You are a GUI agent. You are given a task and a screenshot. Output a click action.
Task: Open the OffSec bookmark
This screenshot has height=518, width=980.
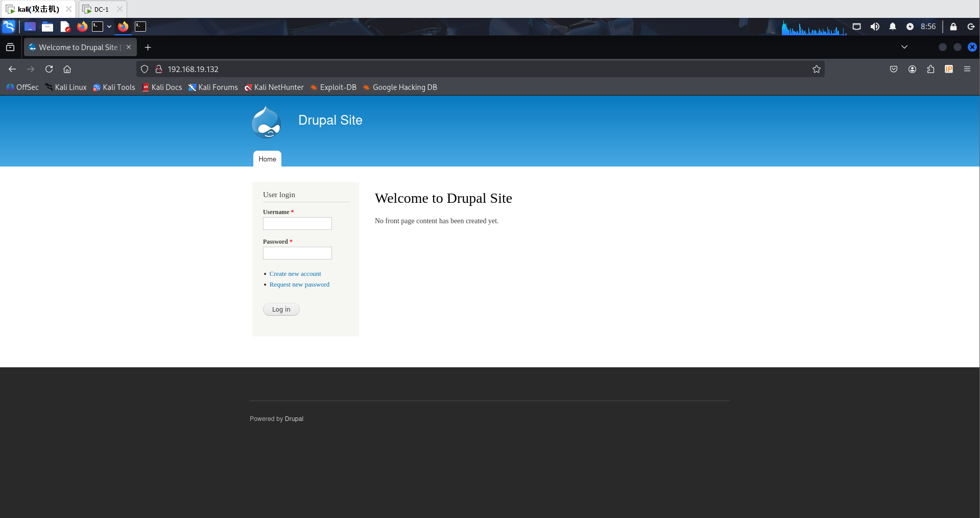click(22, 87)
